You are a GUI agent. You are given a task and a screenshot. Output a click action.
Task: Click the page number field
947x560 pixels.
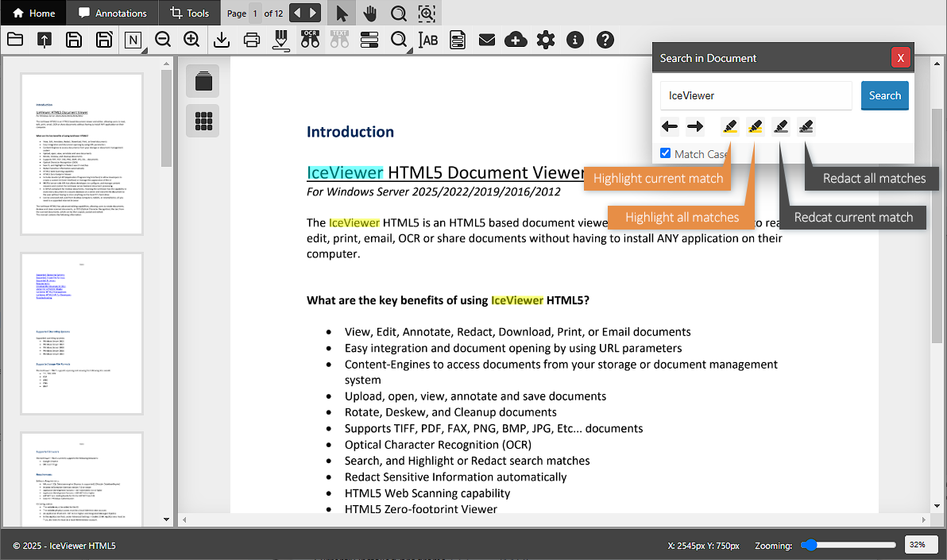click(x=256, y=14)
